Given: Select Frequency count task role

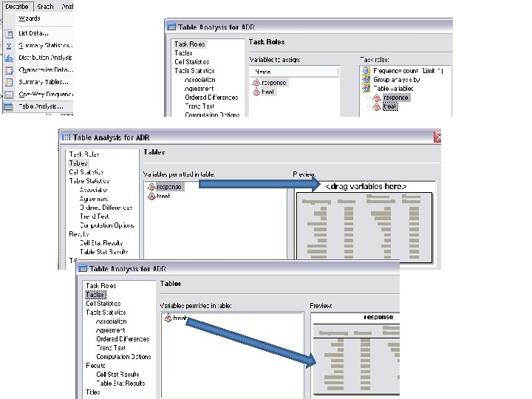Looking at the screenshot, I should [x=408, y=71].
